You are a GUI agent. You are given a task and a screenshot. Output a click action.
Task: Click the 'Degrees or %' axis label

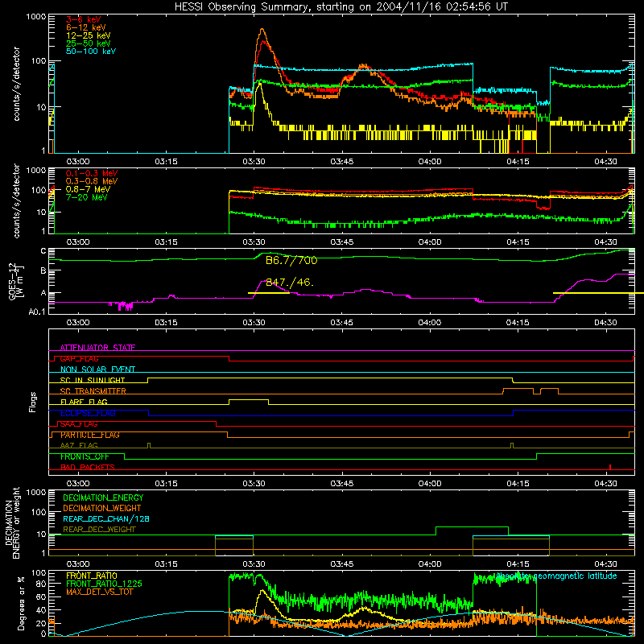[x=21, y=603]
